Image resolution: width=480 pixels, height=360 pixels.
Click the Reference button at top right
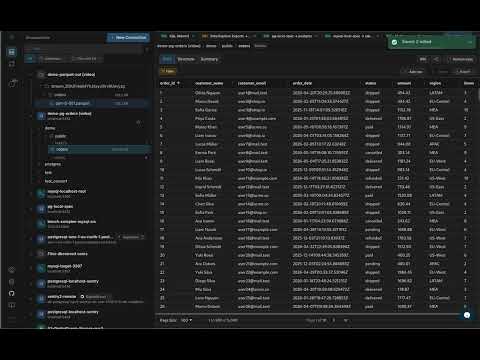462,59
